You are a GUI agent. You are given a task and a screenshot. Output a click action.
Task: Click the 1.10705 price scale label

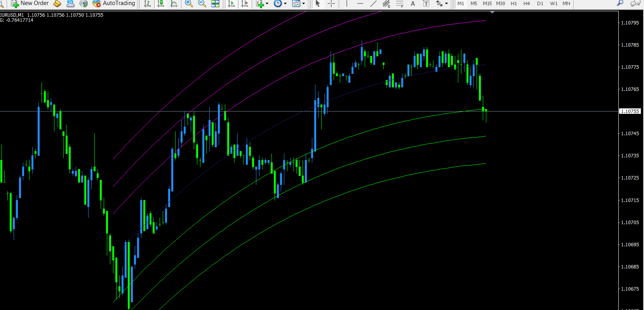[x=630, y=223]
